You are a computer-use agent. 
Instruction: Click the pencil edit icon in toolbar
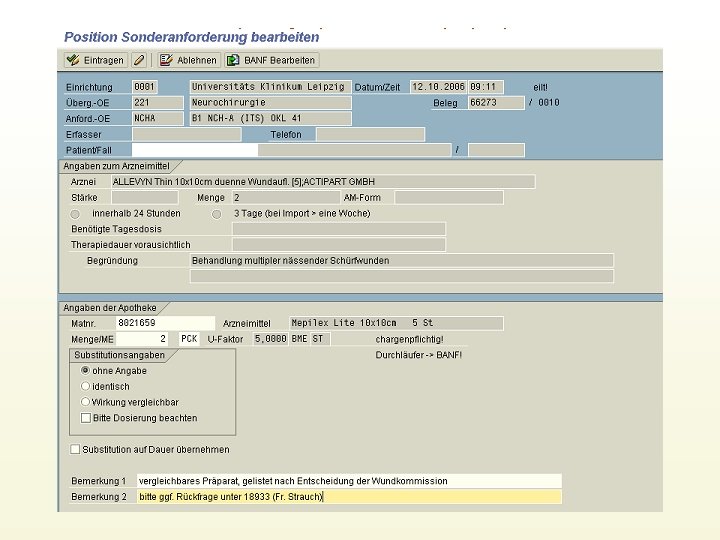pyautogui.click(x=139, y=60)
